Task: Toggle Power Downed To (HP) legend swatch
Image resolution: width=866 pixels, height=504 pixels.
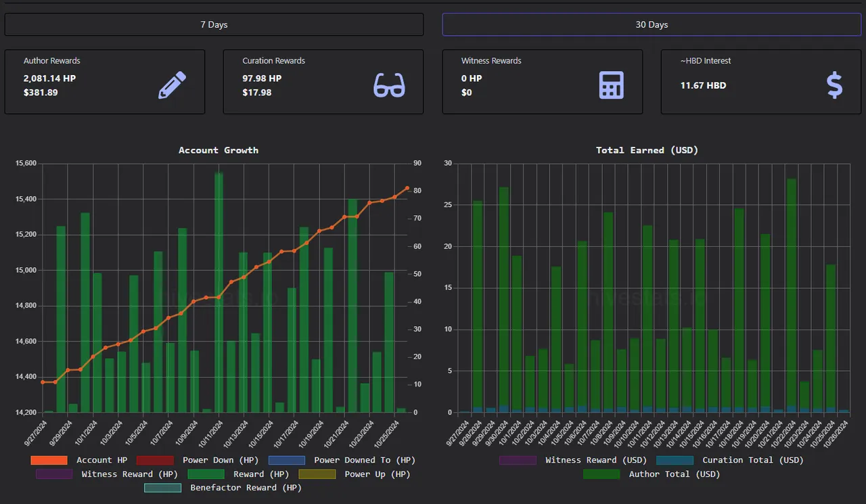Action: (x=287, y=460)
